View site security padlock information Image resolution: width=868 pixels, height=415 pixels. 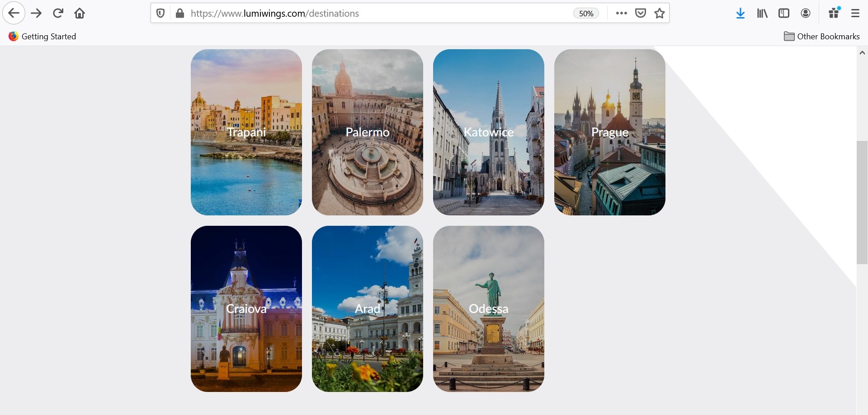(180, 13)
